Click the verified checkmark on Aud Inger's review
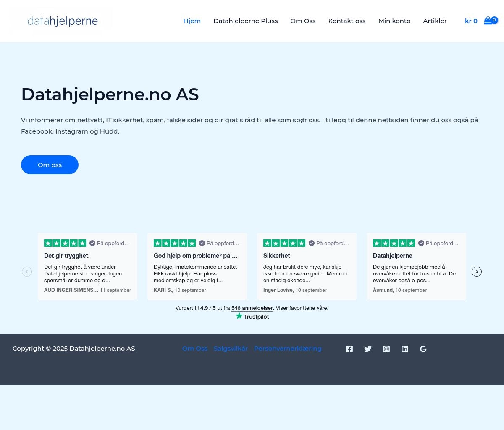This screenshot has width=504, height=430. point(92,243)
